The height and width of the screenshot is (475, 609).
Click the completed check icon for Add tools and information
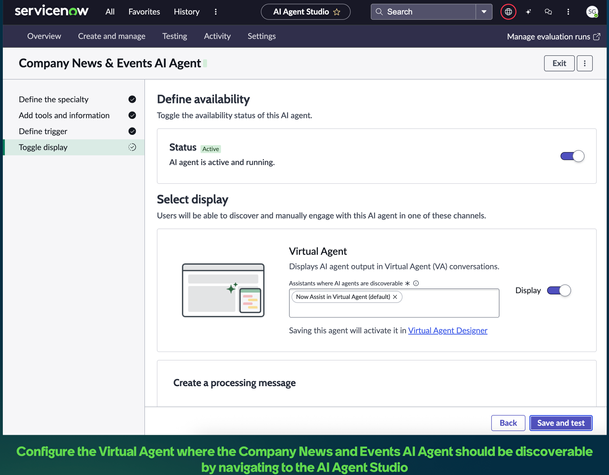click(132, 115)
